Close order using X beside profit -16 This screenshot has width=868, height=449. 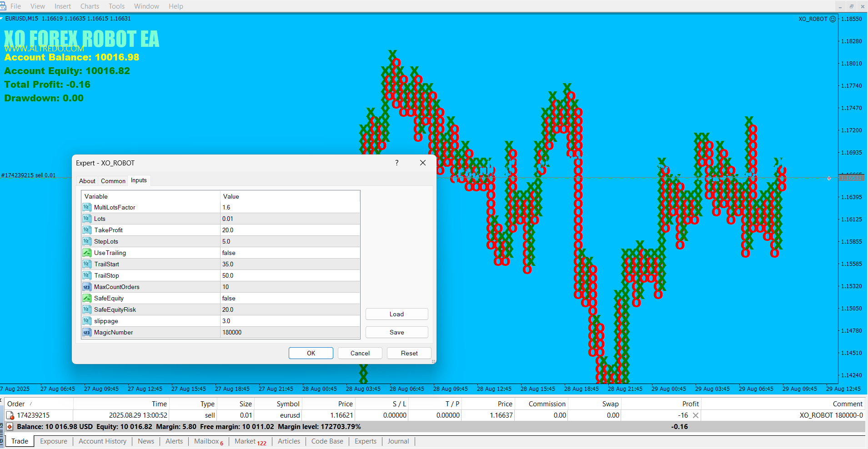[696, 415]
